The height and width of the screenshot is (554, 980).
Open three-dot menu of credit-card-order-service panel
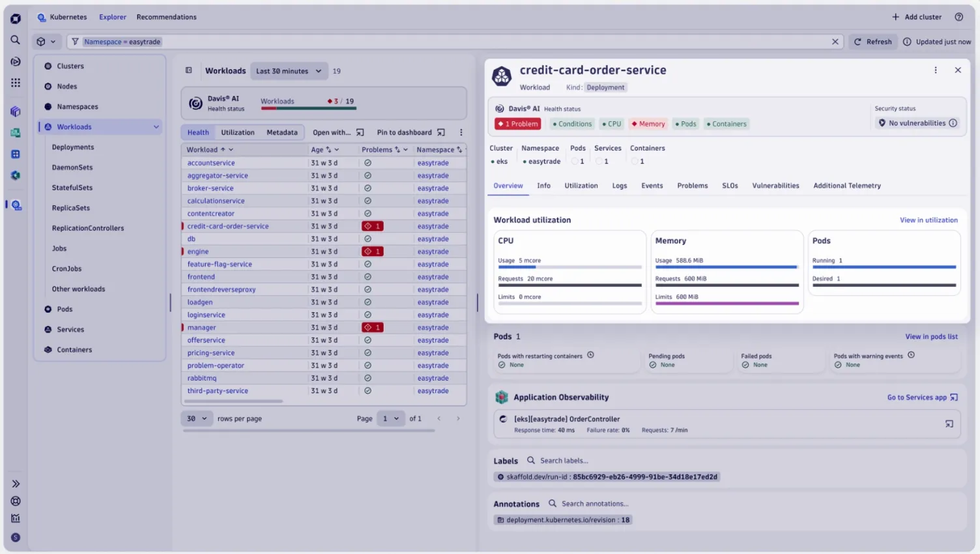pyautogui.click(x=936, y=70)
